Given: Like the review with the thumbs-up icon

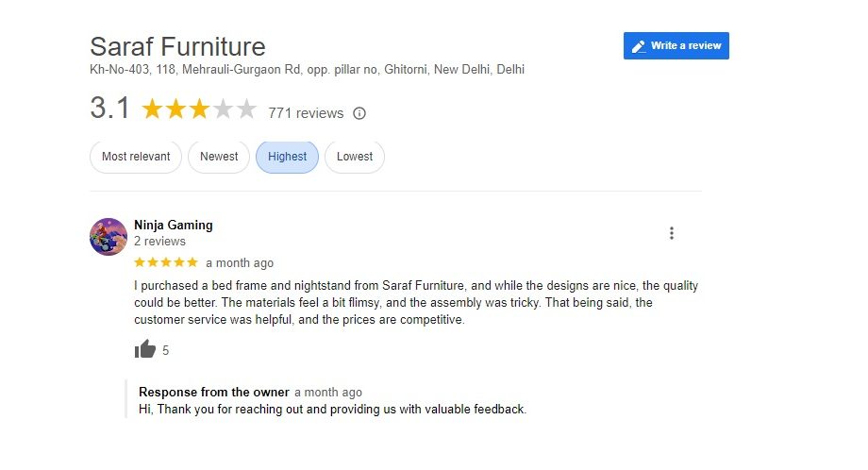Looking at the screenshot, I should 145,350.
